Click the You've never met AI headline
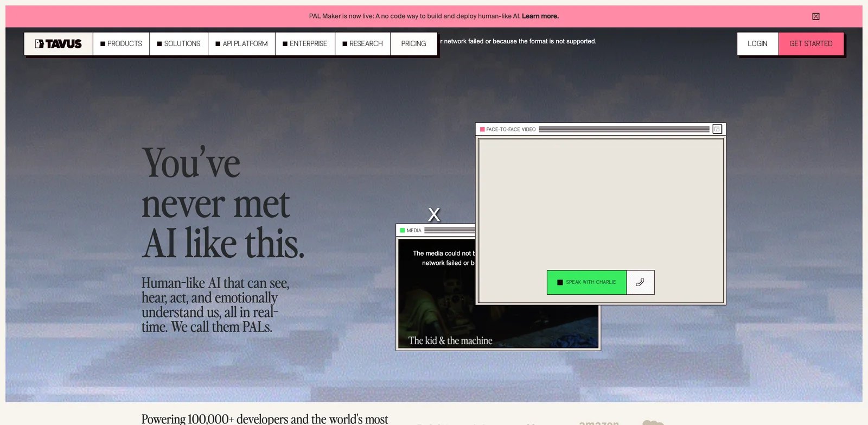The width and height of the screenshot is (868, 425). 223,202
